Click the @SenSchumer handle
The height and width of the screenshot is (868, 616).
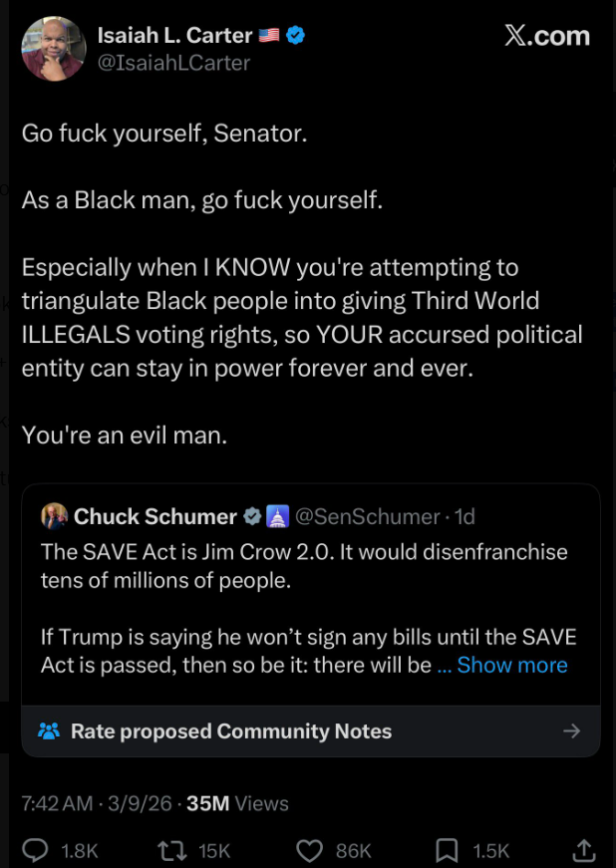(x=368, y=516)
